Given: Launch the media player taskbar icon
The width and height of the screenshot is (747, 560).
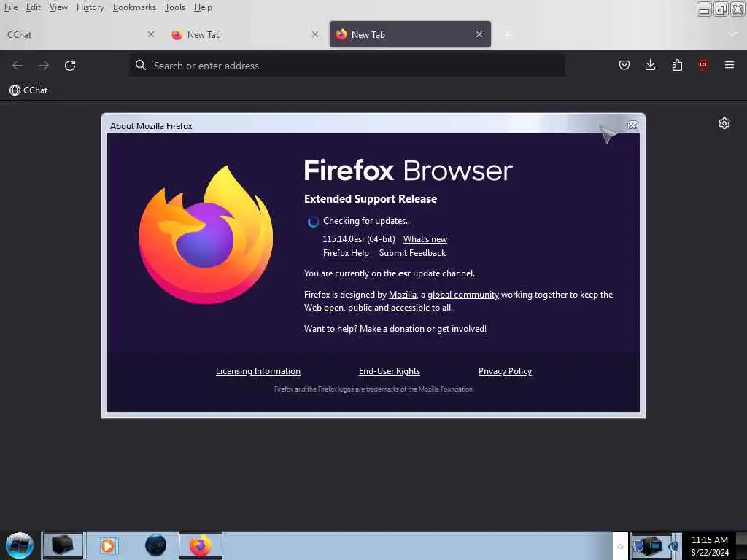Looking at the screenshot, I should click(x=108, y=545).
